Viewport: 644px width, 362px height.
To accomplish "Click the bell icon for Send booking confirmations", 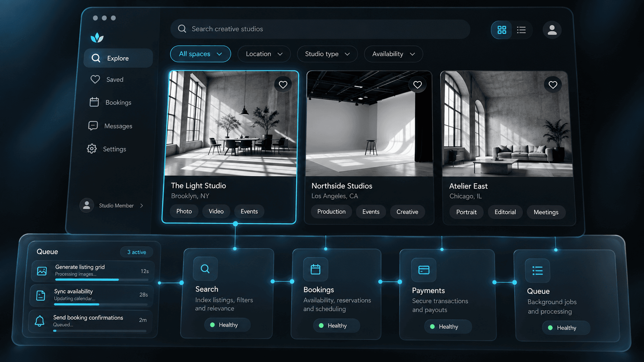I will pos(40,320).
